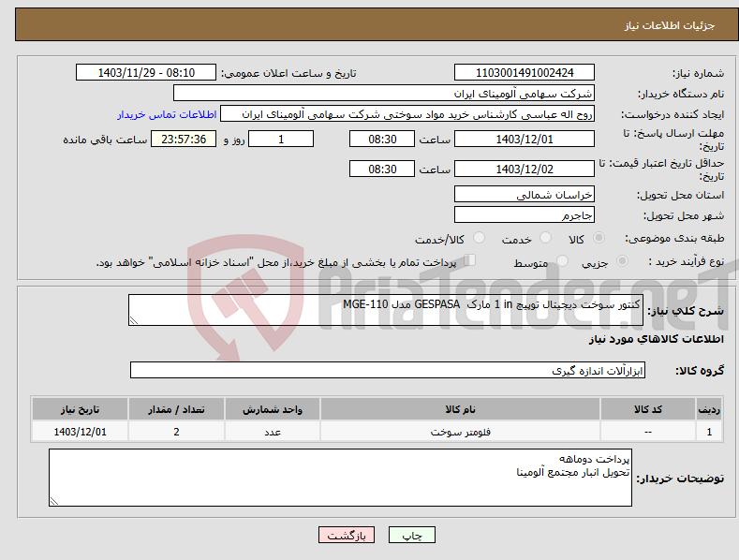
Task: Toggle the treasury documents payment checkbox
Action: (x=470, y=260)
